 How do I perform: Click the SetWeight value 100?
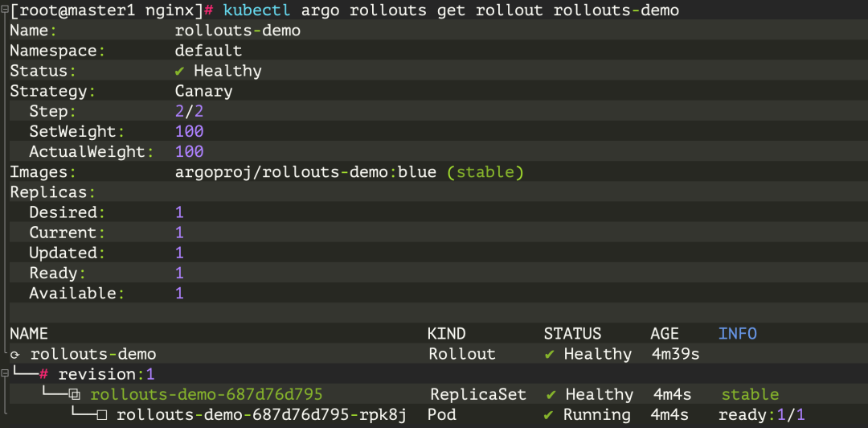tap(190, 132)
